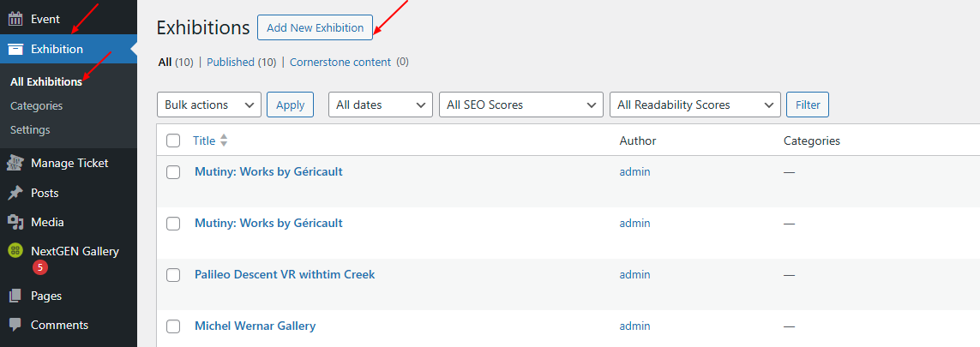Viewport: 980px width, 347px height.
Task: Click the Manage Ticket icon
Action: [15, 164]
